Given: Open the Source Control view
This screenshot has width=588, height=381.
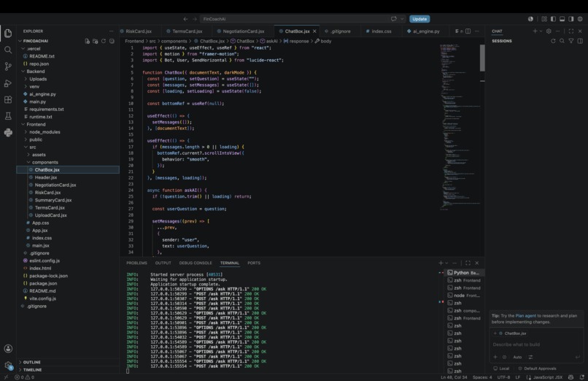Looking at the screenshot, I should [x=8, y=66].
